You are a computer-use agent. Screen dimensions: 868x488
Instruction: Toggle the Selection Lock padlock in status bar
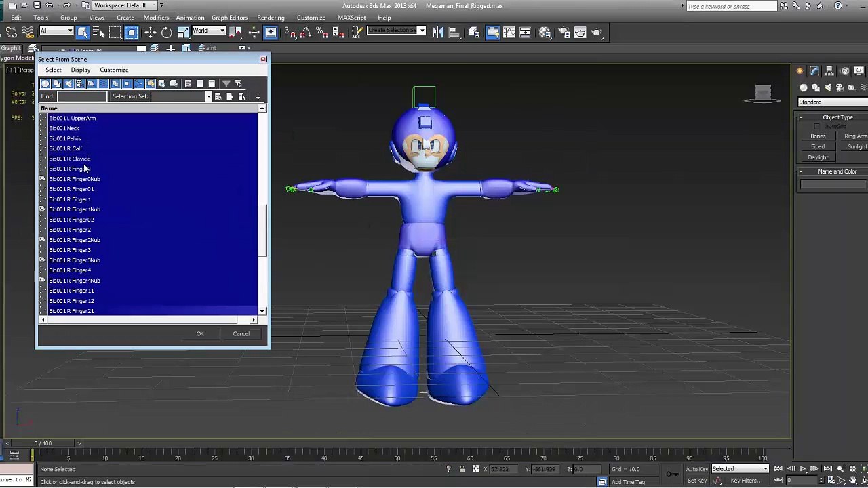pos(462,469)
